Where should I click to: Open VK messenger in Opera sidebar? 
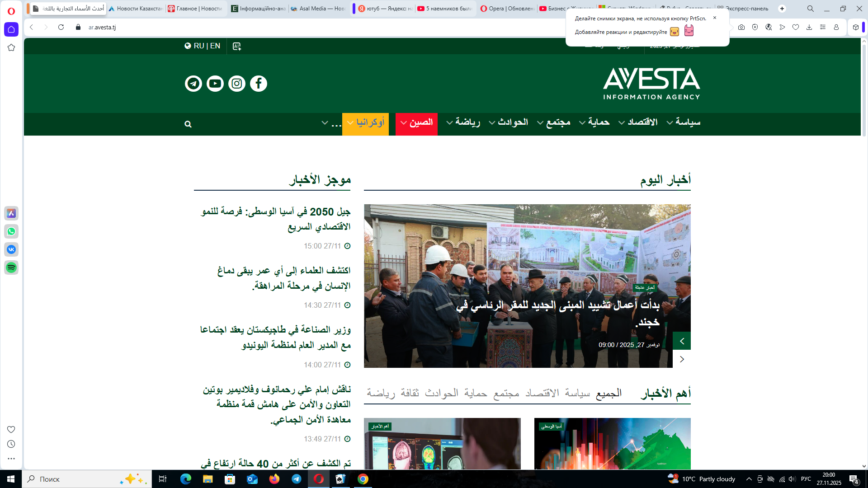[x=11, y=249]
